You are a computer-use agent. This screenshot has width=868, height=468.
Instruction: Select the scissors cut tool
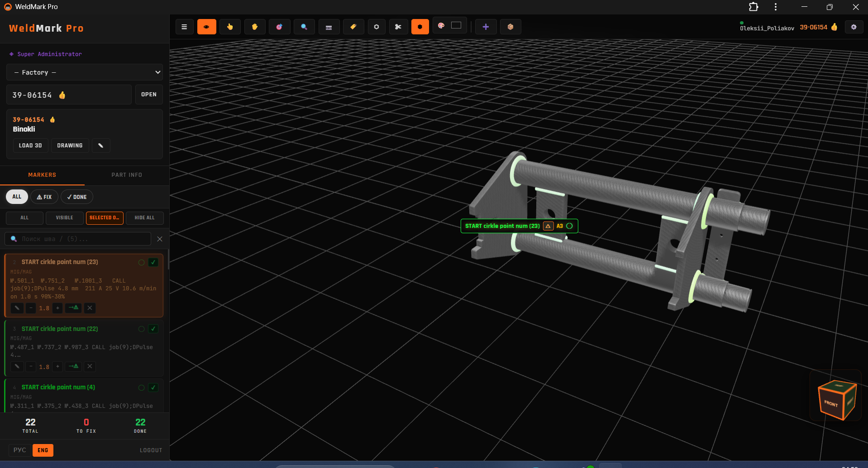398,27
